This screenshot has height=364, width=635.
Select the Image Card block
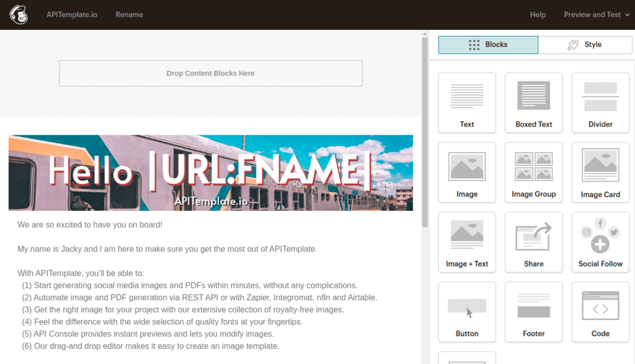coord(600,172)
